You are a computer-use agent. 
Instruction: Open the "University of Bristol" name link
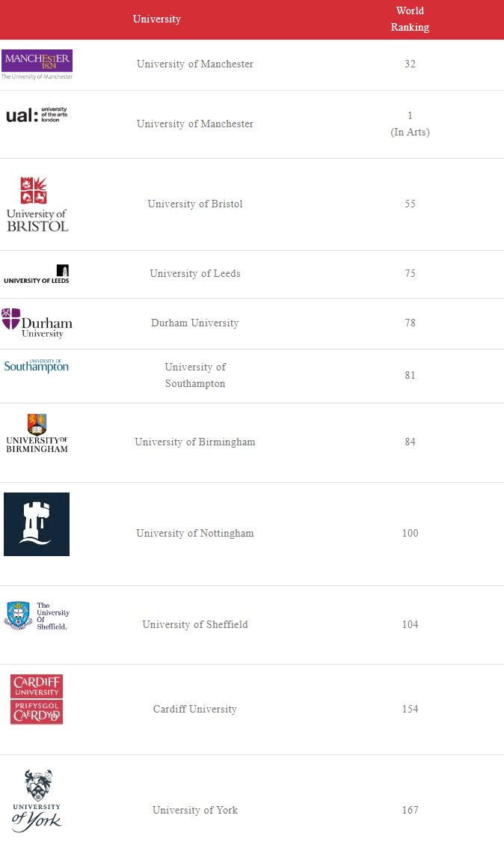[195, 204]
